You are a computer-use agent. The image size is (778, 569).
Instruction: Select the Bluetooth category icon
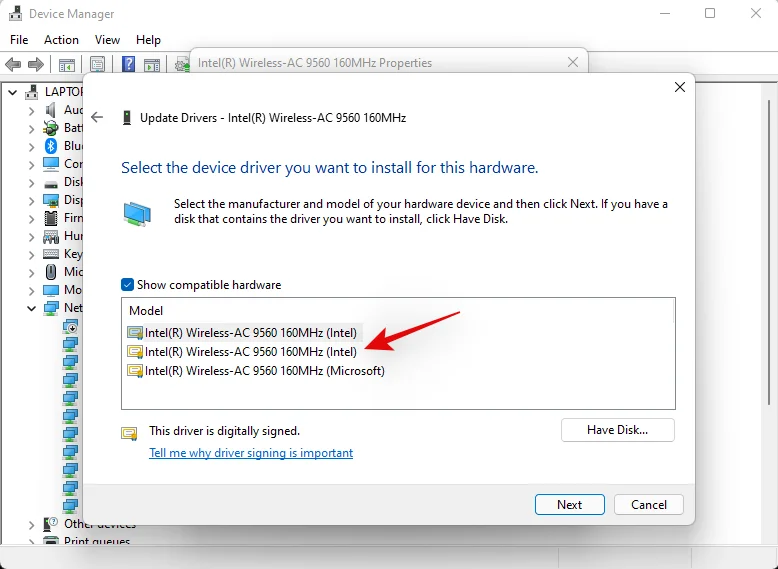pos(51,146)
